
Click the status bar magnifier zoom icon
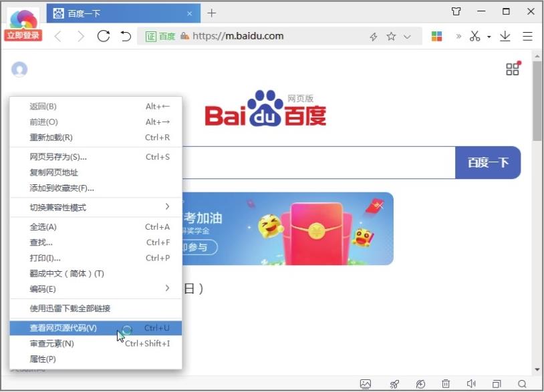point(522,384)
